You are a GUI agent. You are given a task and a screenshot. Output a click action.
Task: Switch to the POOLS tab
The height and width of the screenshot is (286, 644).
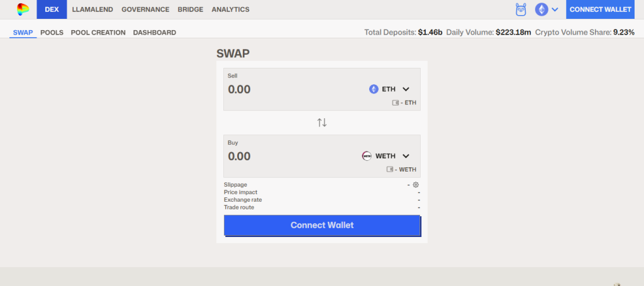click(x=52, y=33)
